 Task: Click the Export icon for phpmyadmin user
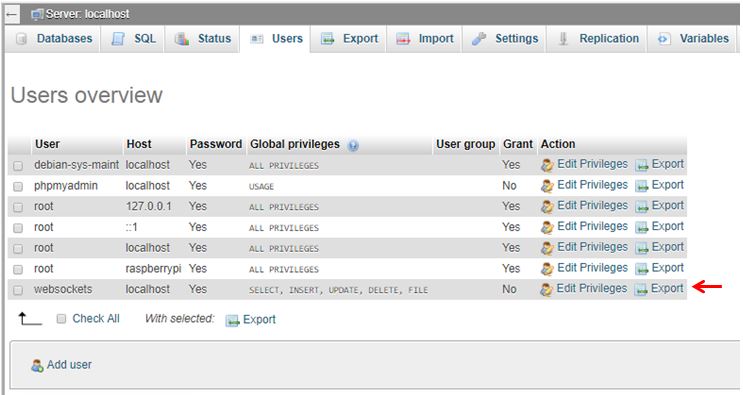tap(642, 186)
